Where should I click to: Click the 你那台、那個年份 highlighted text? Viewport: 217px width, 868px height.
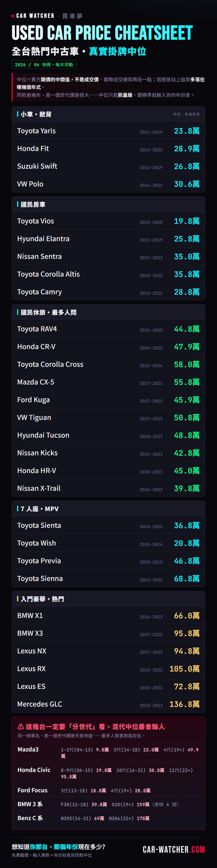(54, 847)
